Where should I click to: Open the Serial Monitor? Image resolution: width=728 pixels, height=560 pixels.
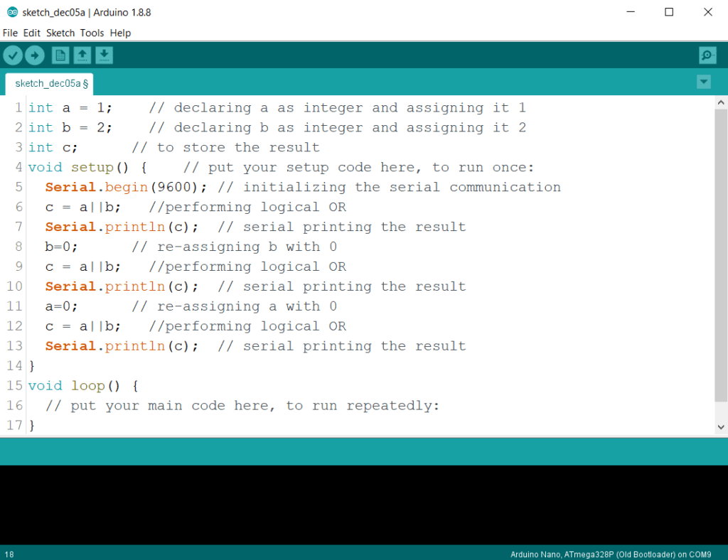707,55
